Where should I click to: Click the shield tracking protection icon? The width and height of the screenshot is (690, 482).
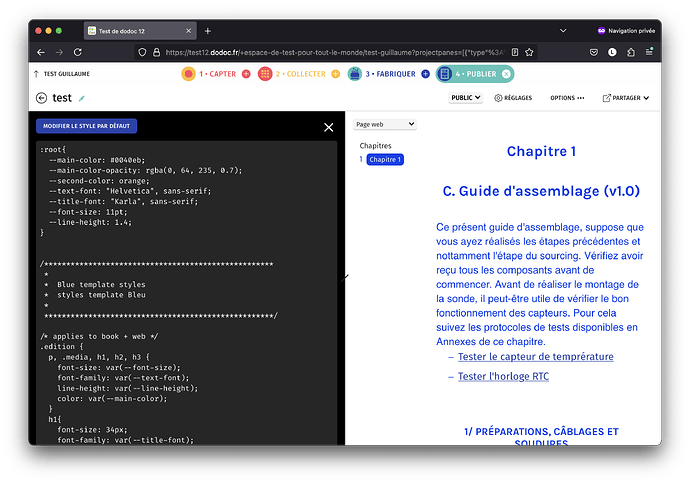tap(142, 52)
